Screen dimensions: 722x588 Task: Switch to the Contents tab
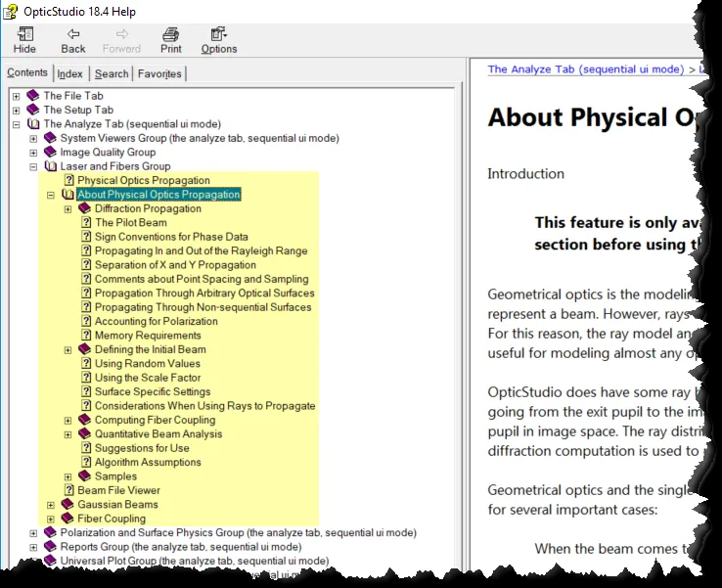click(27, 72)
